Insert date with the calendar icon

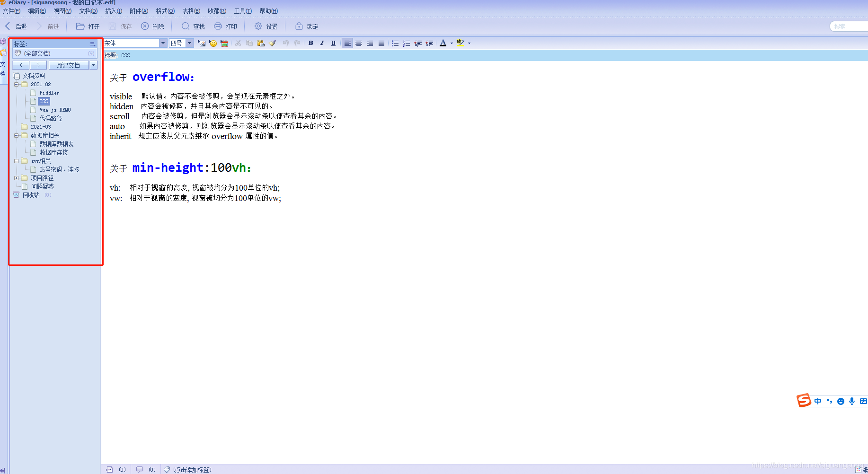click(224, 43)
